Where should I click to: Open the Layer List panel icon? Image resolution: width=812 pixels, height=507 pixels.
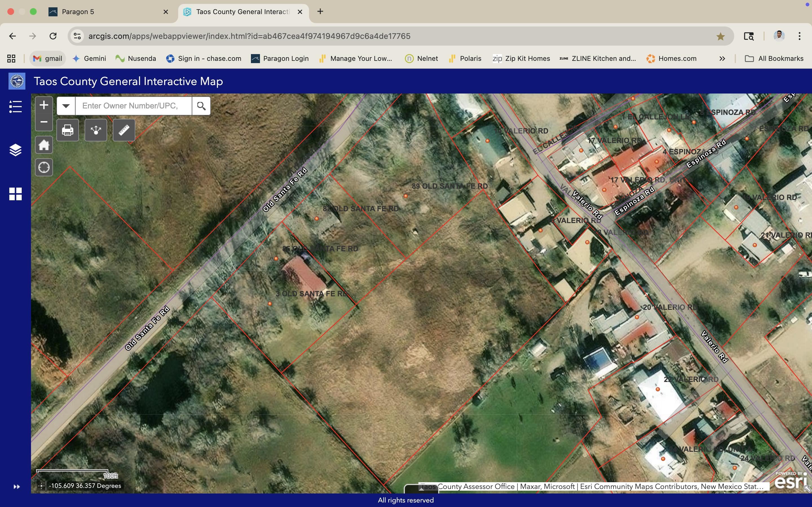(x=15, y=150)
